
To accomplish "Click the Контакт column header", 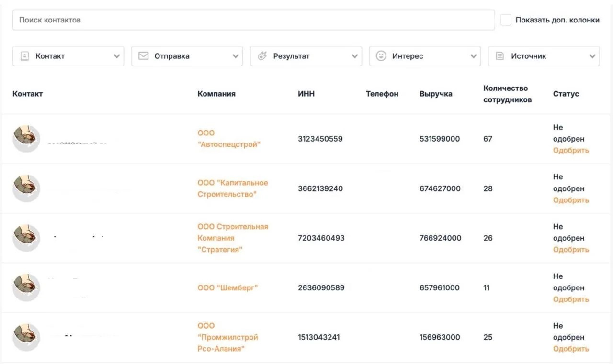I will 27,94.
